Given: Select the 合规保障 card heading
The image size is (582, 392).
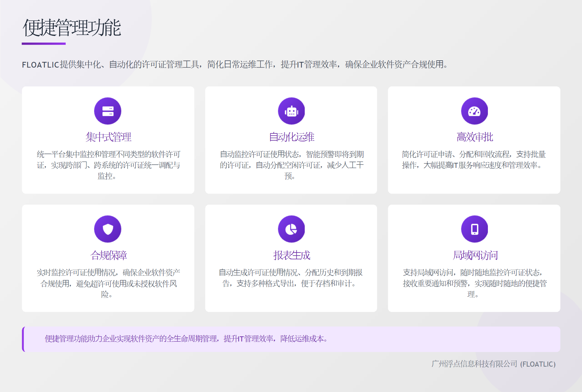Looking at the screenshot, I should pos(108,255).
